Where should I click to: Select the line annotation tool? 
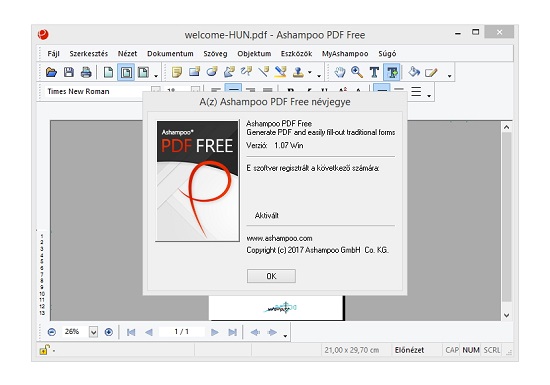tap(263, 72)
